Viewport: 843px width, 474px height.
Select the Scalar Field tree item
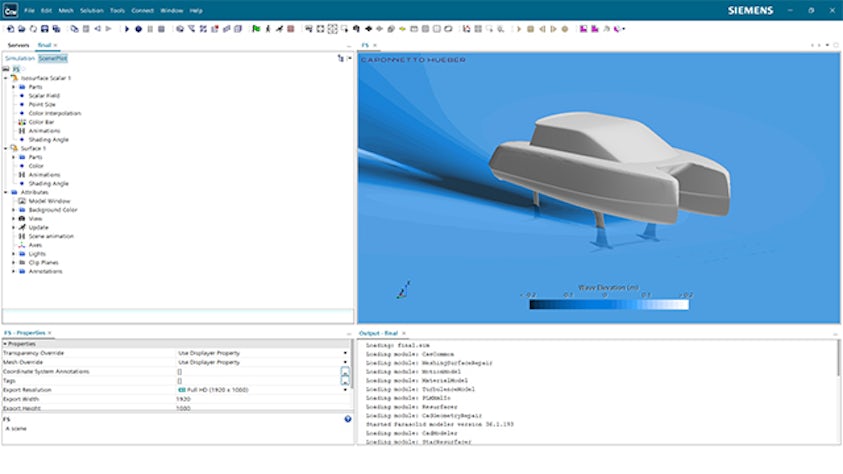(44, 96)
